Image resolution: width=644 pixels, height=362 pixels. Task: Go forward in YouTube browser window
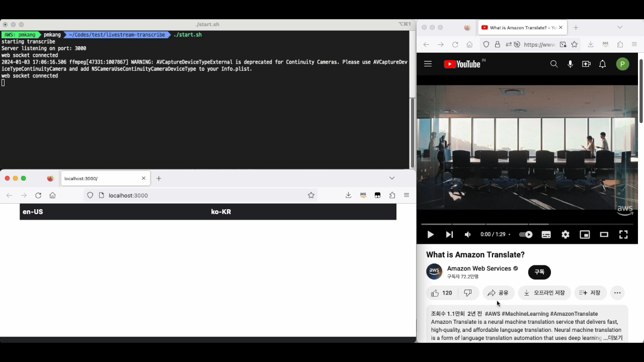click(x=441, y=45)
